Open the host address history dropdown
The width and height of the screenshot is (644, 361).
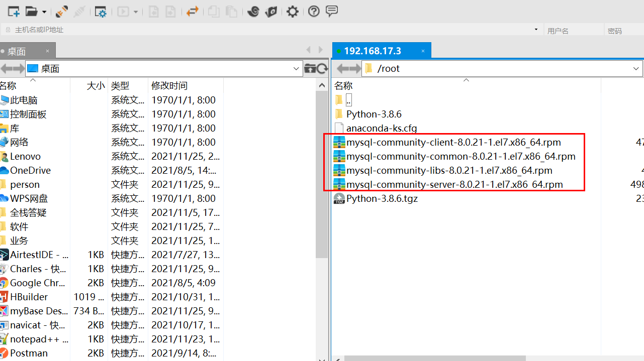click(x=536, y=30)
